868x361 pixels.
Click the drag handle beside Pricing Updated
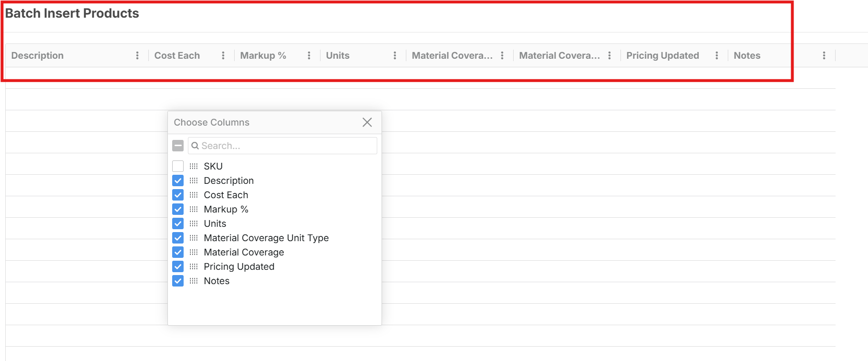(194, 266)
